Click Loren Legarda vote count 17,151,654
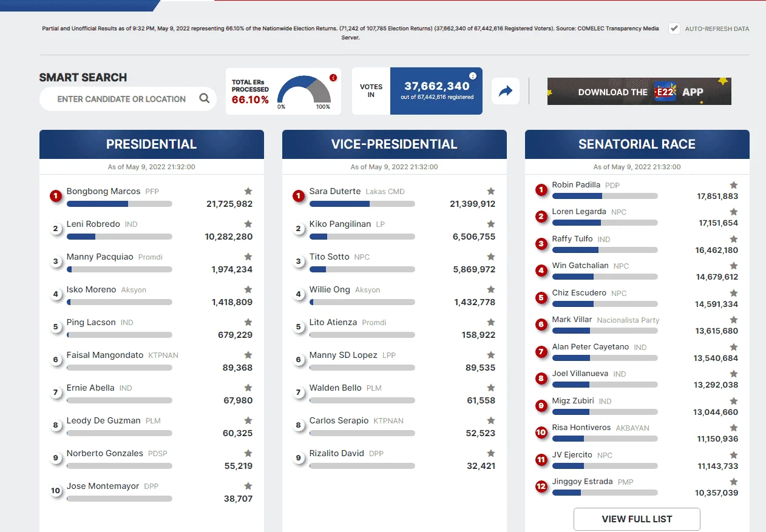Viewport: 766px width, 532px height. 718,223
